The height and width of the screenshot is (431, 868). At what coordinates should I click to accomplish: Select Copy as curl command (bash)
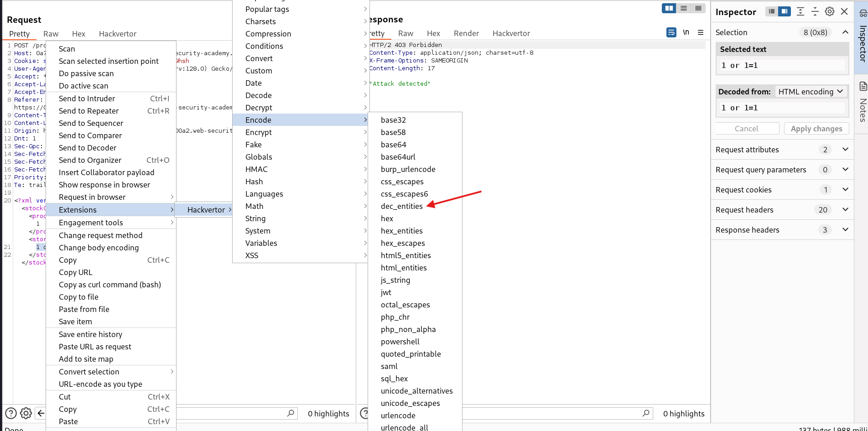click(x=111, y=285)
